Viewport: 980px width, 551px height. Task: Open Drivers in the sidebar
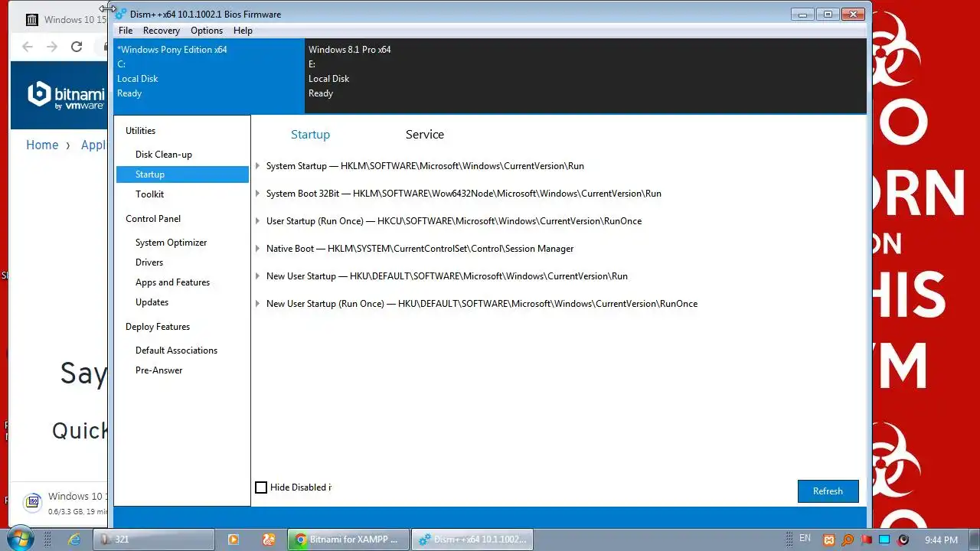(149, 262)
